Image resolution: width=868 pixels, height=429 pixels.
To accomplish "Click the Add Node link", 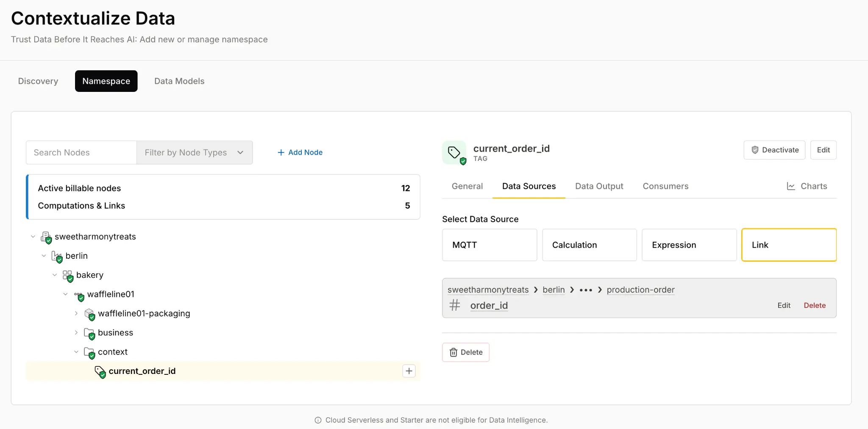I will click(x=300, y=152).
